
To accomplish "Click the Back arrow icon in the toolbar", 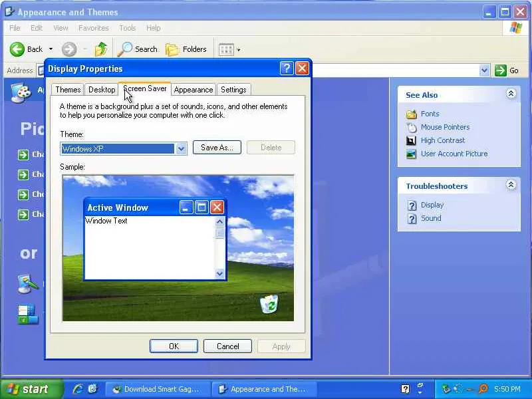I will pyautogui.click(x=17, y=49).
